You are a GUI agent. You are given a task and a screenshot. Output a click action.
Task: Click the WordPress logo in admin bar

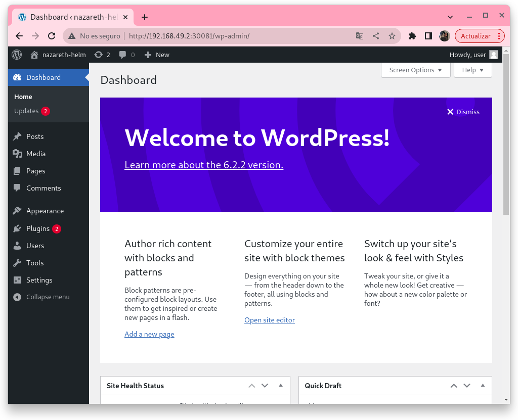coord(17,55)
